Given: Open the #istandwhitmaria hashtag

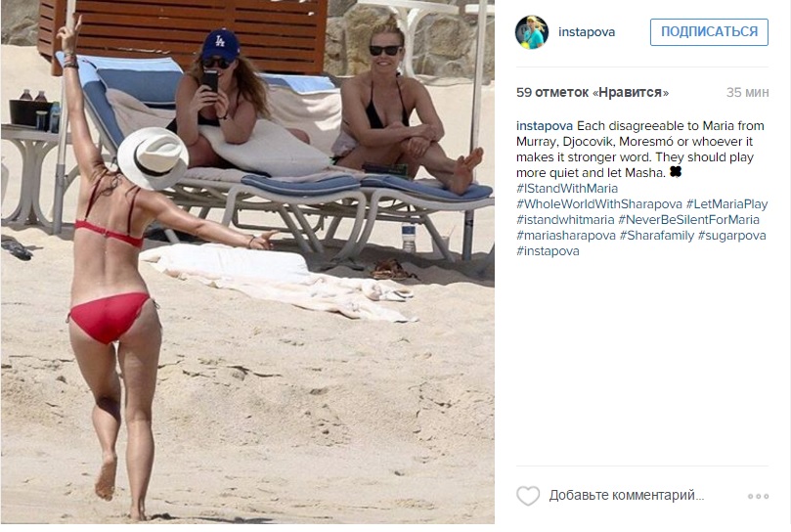Looking at the screenshot, I should point(565,220).
